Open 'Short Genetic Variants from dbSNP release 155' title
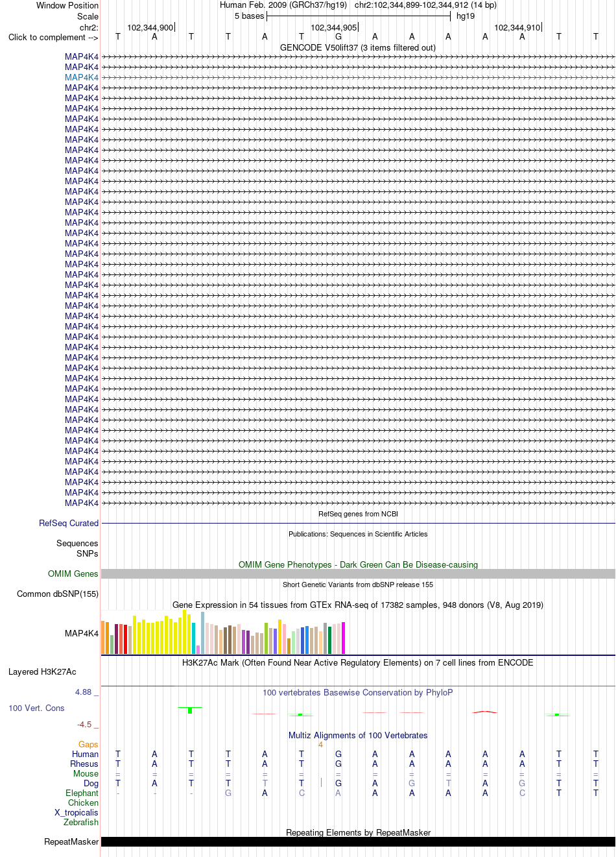 click(x=358, y=585)
